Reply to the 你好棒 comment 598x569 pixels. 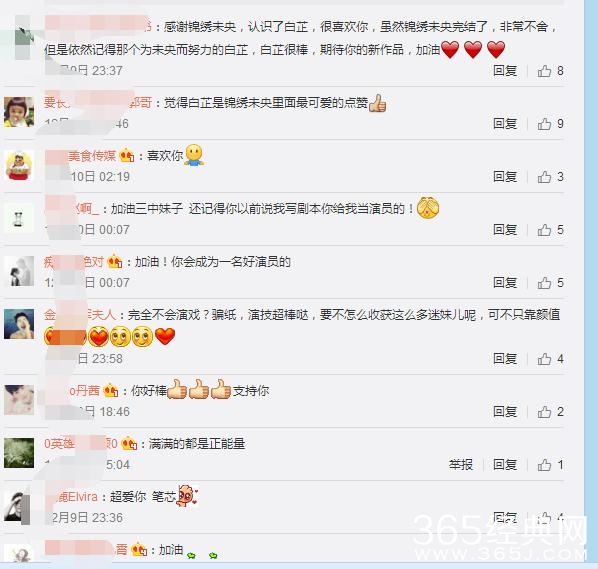[x=505, y=412]
